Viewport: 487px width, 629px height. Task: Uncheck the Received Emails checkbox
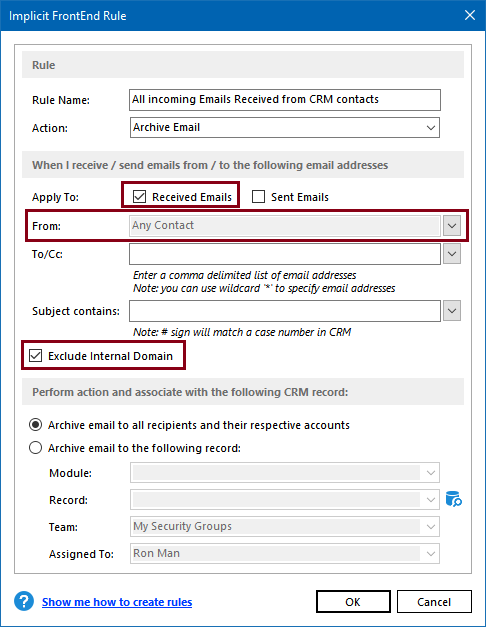pyautogui.click(x=139, y=197)
